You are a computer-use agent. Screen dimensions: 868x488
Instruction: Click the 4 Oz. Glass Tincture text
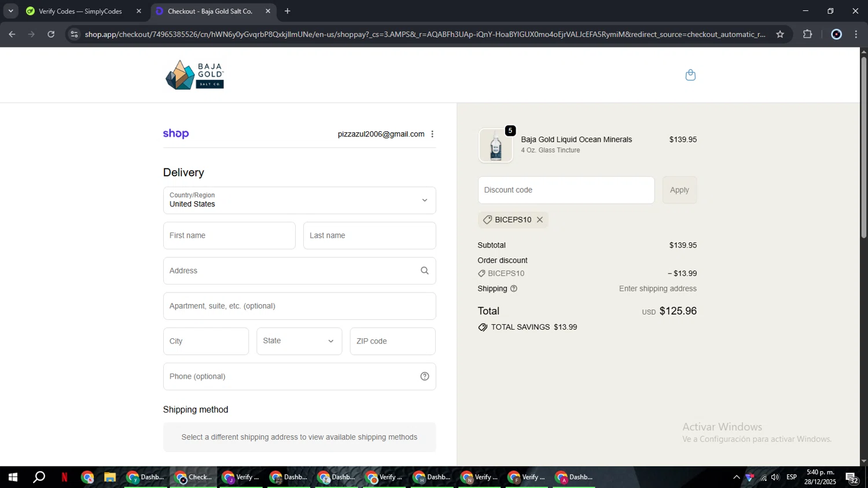tap(550, 150)
